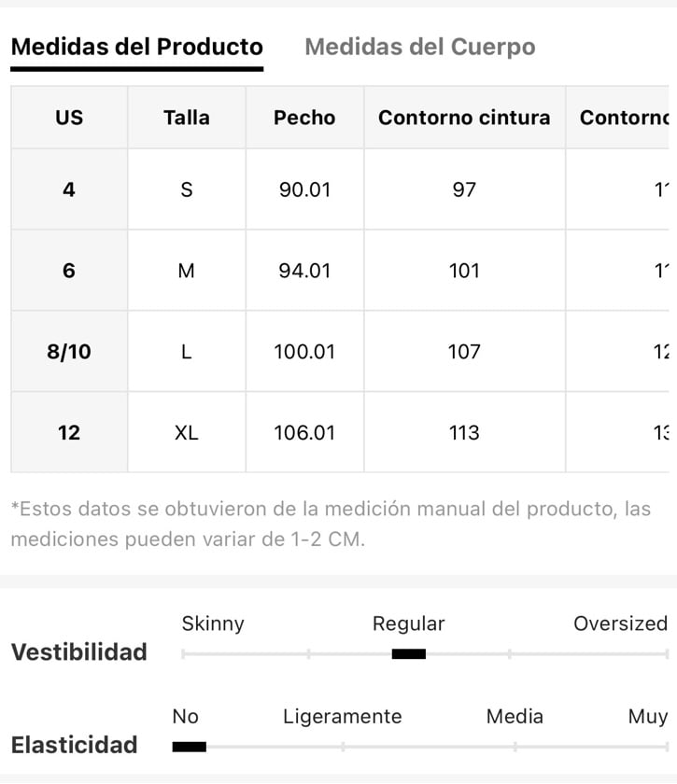Select the US size 12 row
677x784 pixels.
point(340,432)
